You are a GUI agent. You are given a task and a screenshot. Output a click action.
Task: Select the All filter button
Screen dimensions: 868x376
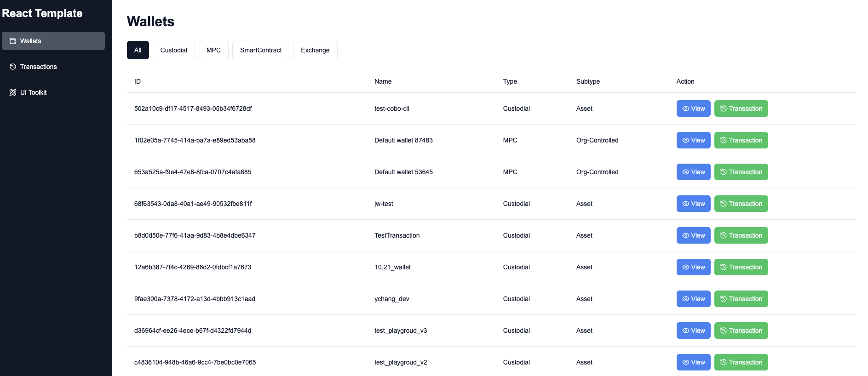(138, 50)
